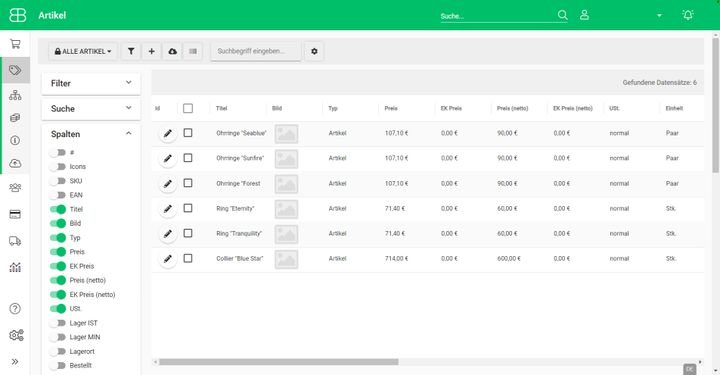The width and height of the screenshot is (720, 375).
Task: Open the delivery truck sidebar icon
Action: coord(15,241)
